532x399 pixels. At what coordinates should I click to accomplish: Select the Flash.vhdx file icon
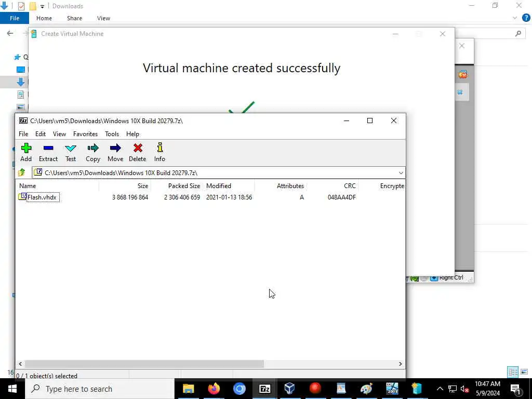pos(22,196)
